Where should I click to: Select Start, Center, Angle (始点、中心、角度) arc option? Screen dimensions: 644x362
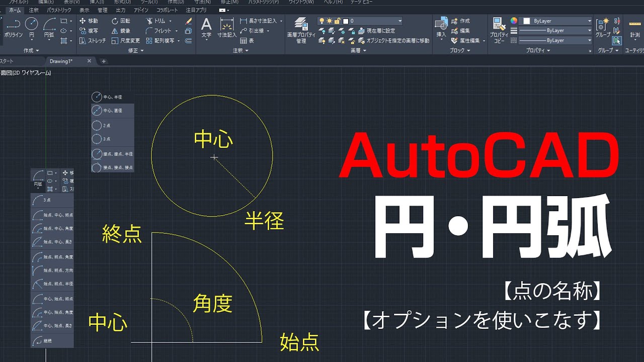click(52, 228)
